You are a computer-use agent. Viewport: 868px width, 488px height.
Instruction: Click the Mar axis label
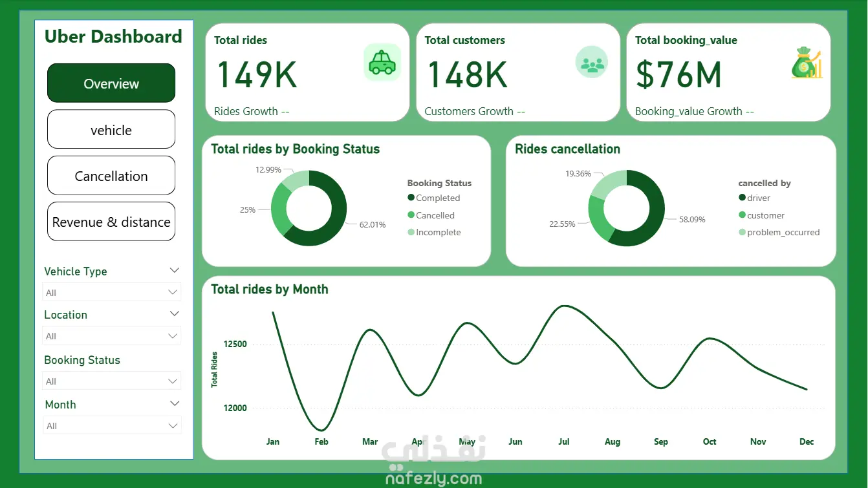pos(370,441)
